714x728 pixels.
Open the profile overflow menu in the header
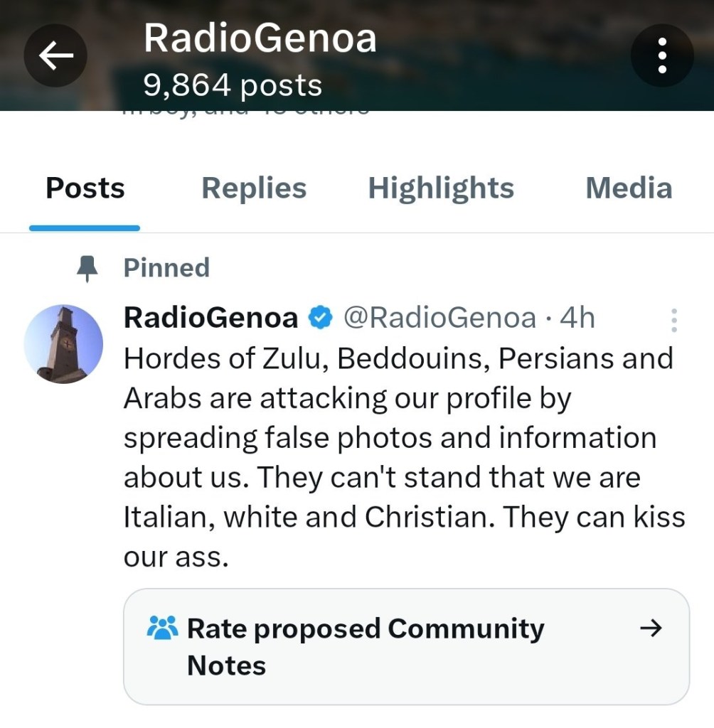662,56
